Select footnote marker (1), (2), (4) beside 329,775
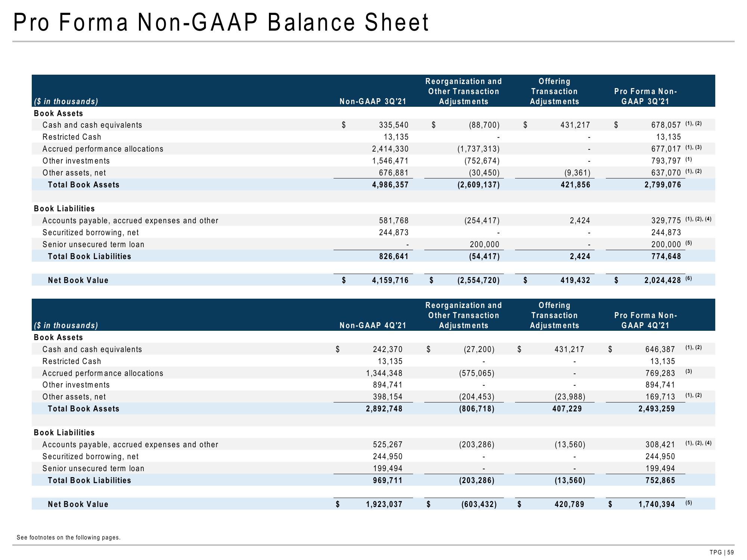 pos(698,219)
